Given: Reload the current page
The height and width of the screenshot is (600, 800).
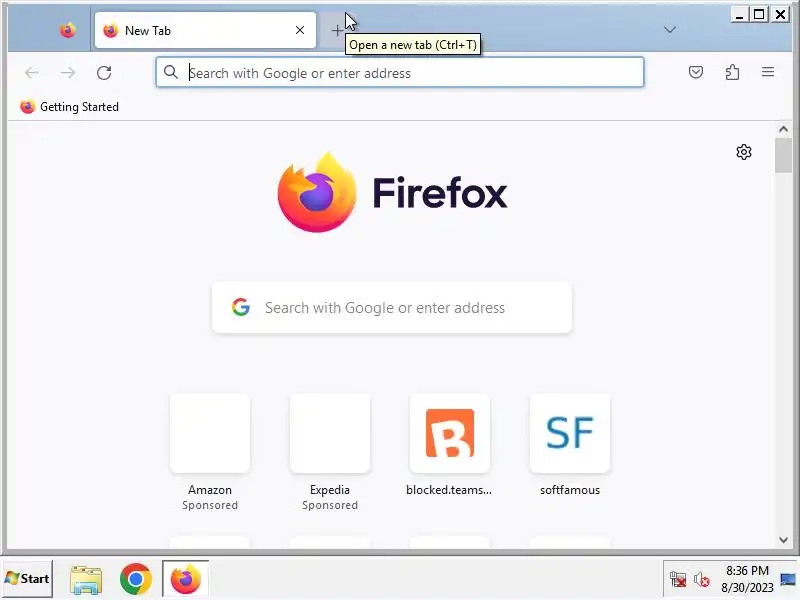Looking at the screenshot, I should [104, 72].
